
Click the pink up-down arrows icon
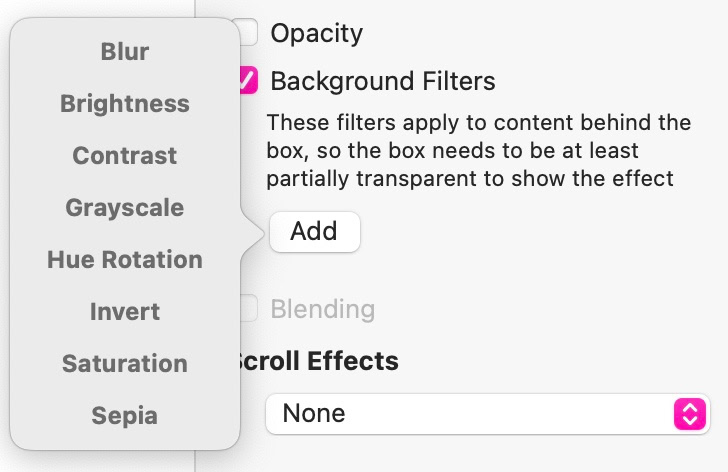click(x=690, y=414)
